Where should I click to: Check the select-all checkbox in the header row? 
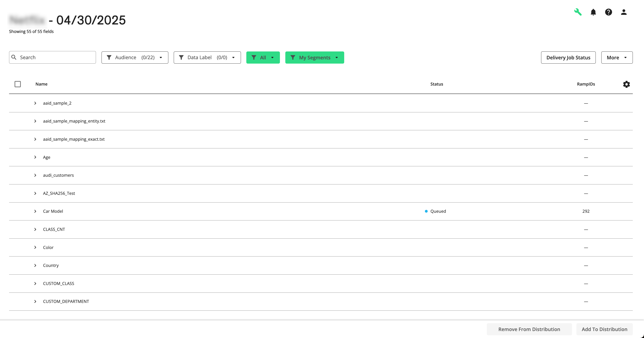pyautogui.click(x=18, y=84)
